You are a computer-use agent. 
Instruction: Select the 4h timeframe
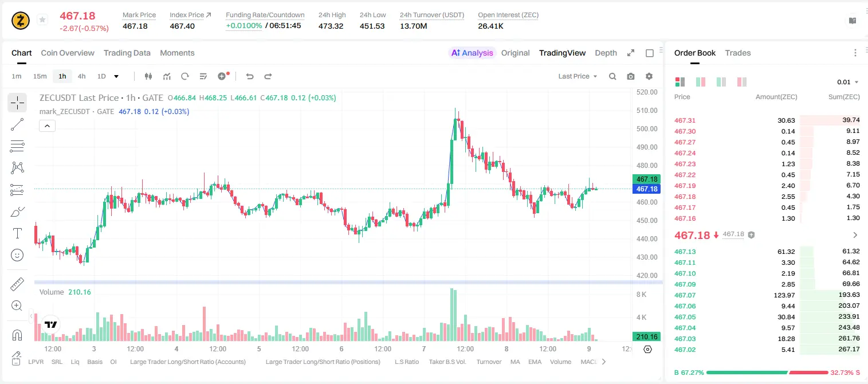point(82,76)
